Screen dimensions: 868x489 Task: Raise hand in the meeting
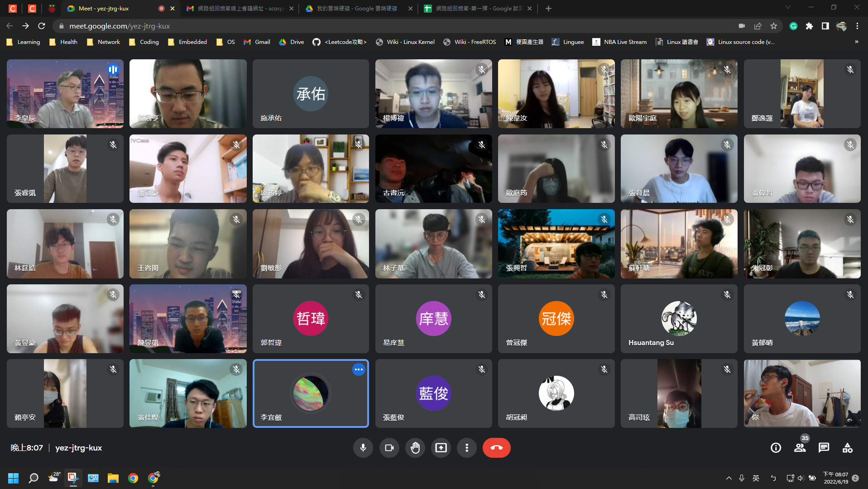click(415, 448)
